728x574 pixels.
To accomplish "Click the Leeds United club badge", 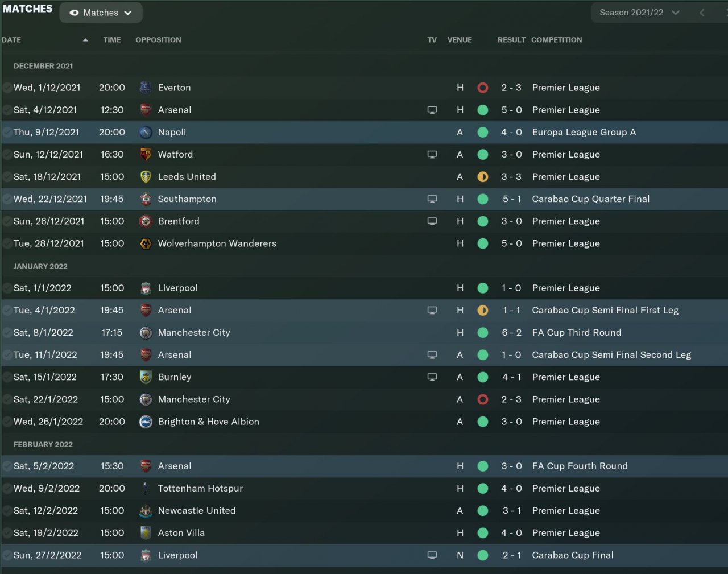I will click(x=146, y=176).
